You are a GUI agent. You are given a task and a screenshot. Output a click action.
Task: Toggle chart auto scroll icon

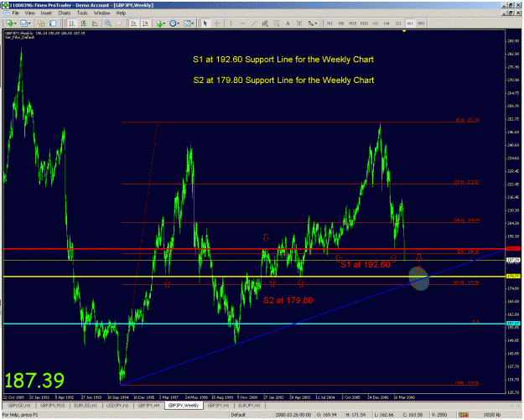[x=133, y=23]
